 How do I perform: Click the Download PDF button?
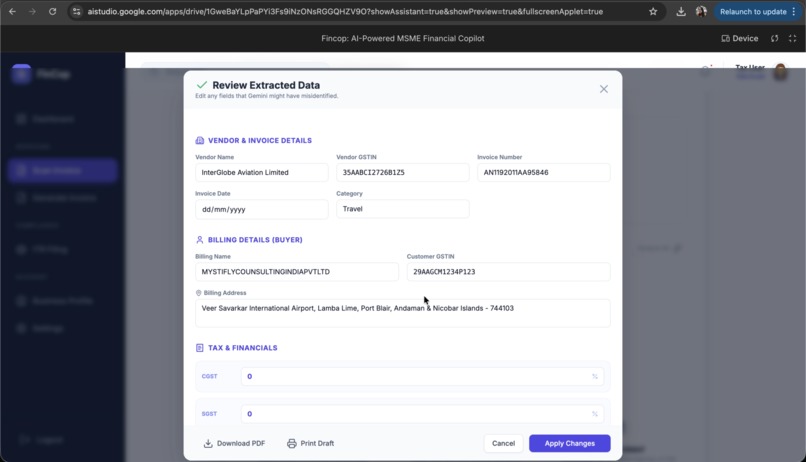point(234,443)
